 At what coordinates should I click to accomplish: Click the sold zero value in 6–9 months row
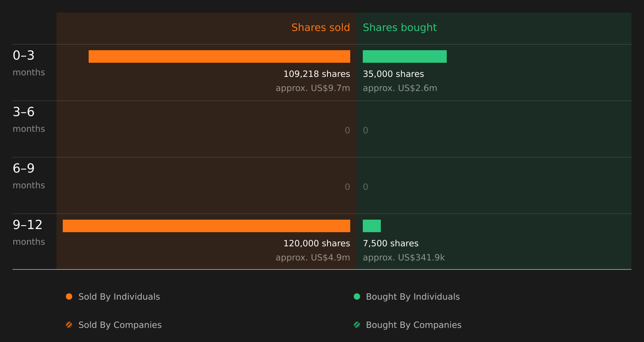[347, 187]
